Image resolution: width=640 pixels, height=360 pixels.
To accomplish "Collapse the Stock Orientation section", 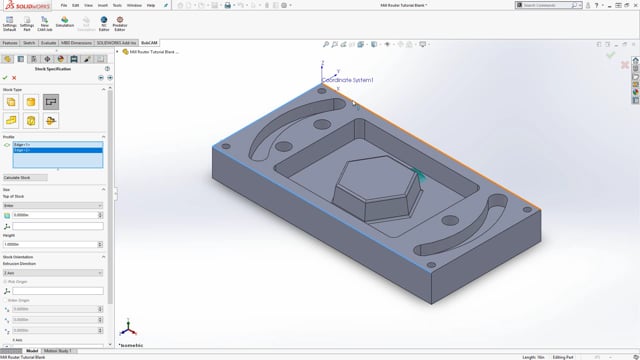I will point(103,257).
